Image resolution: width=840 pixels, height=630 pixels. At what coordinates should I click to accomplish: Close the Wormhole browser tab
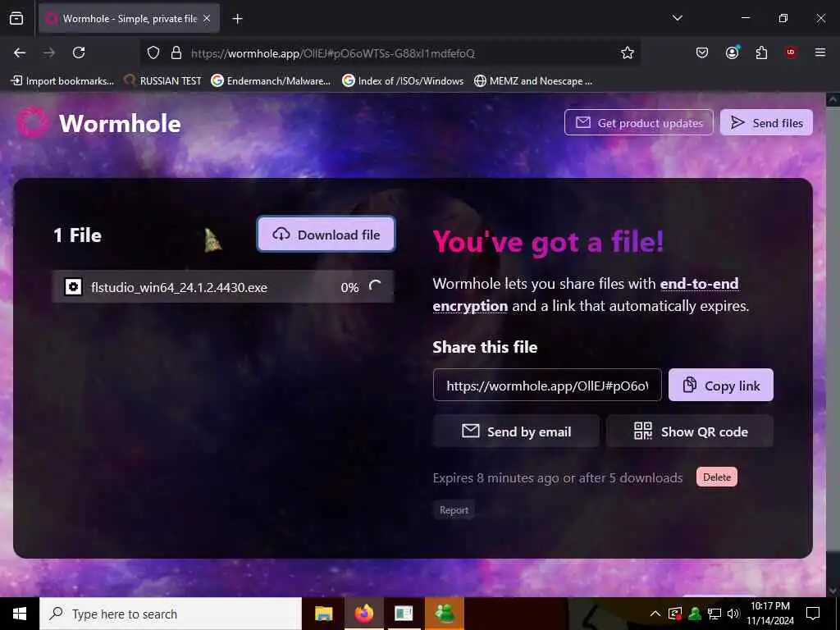[x=207, y=18]
